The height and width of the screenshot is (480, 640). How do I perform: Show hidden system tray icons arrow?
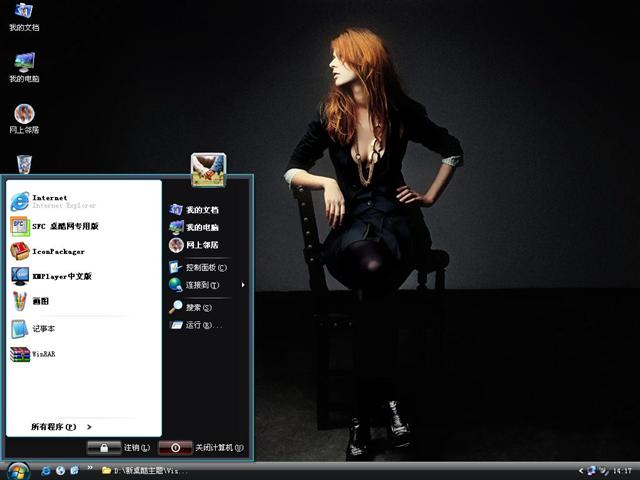click(x=581, y=471)
